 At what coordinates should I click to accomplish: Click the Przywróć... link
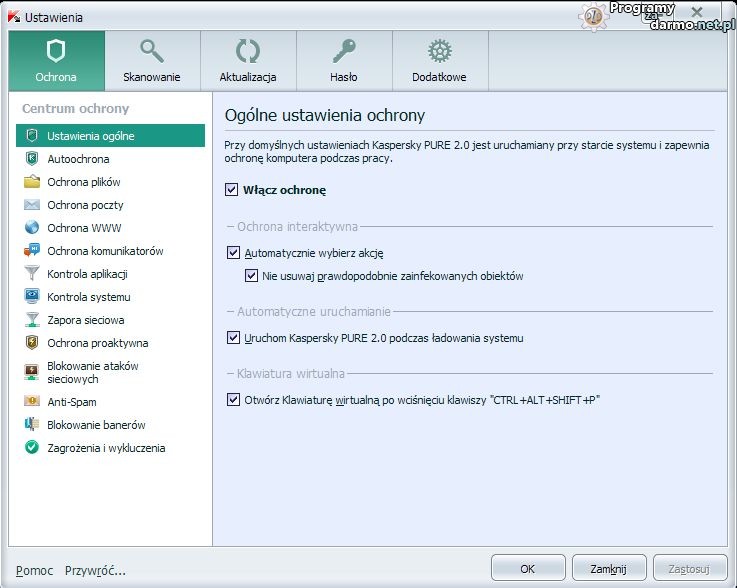click(x=95, y=570)
